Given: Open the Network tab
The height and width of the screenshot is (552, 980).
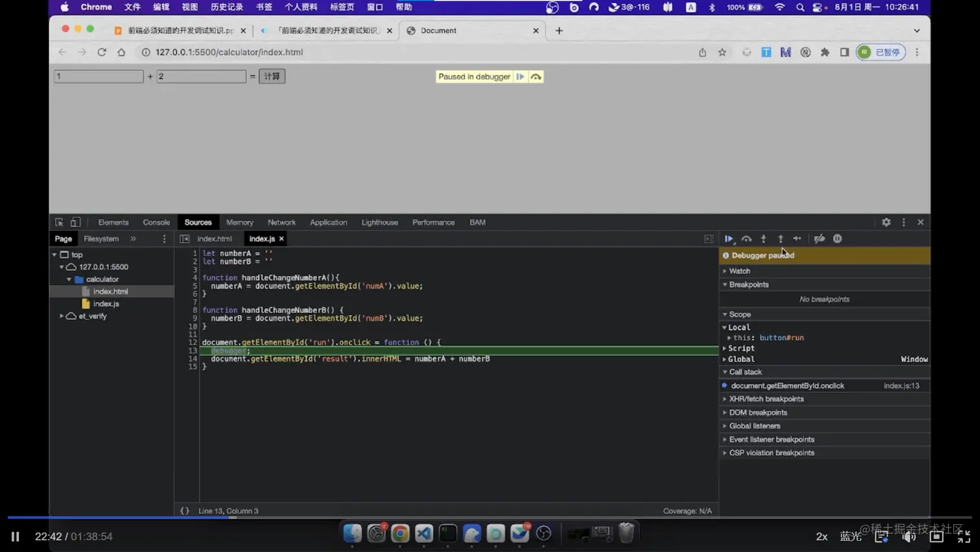Looking at the screenshot, I should (281, 222).
